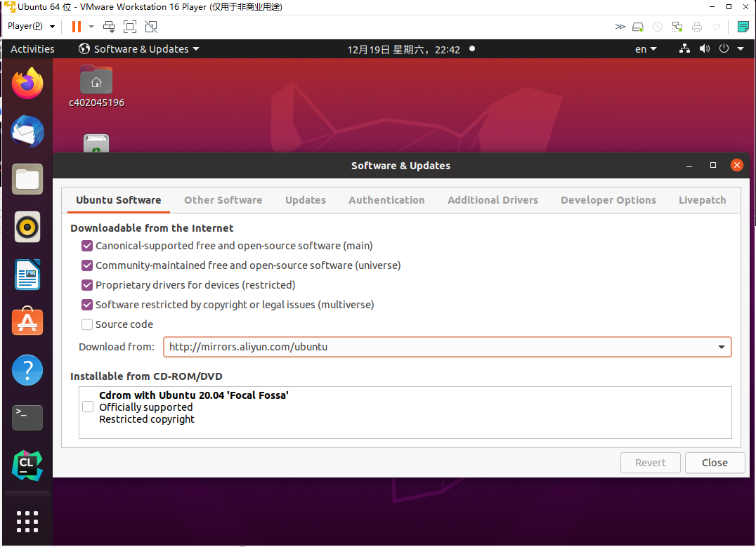This screenshot has height=547, width=756.
Task: Launch Thunderbird mail from the dock
Action: coord(27,131)
